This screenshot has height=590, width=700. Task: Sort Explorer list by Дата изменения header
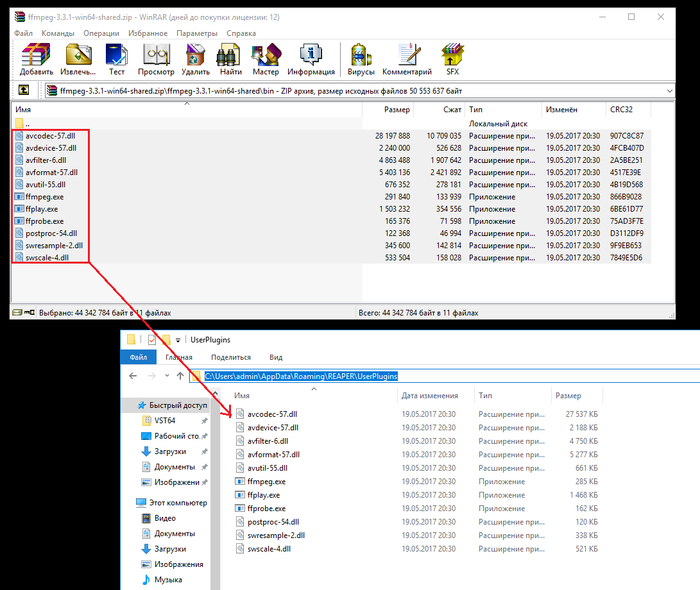click(435, 396)
